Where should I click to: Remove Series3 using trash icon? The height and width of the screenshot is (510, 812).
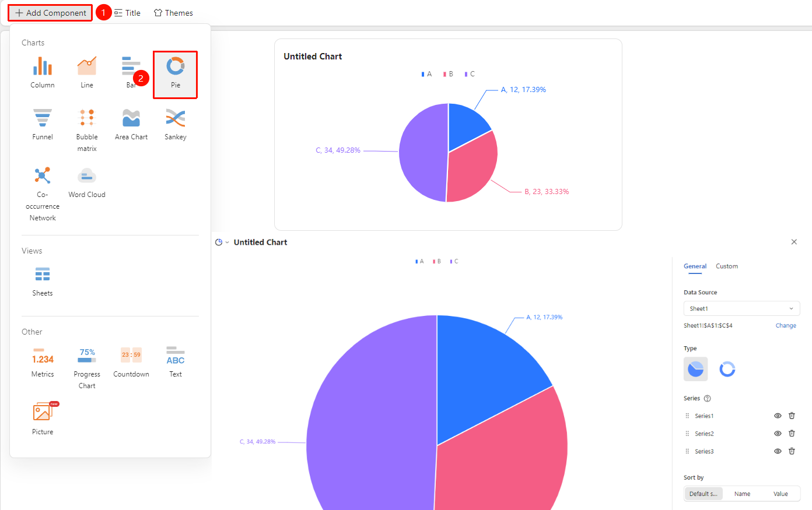(x=792, y=451)
